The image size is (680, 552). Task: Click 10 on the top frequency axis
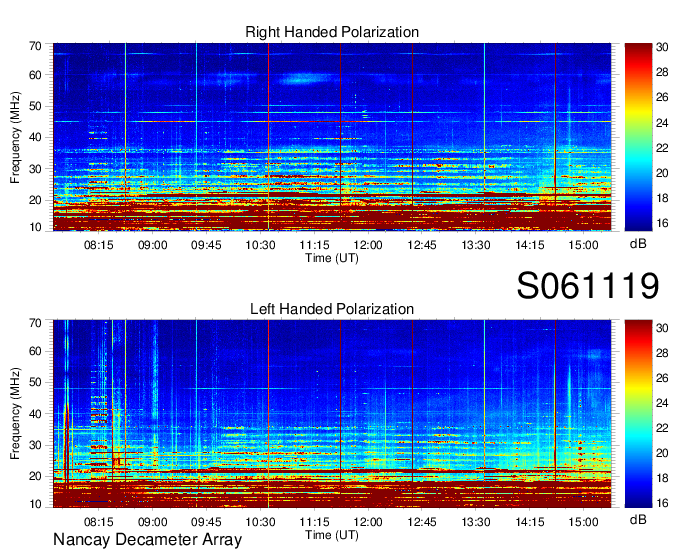coord(35,227)
